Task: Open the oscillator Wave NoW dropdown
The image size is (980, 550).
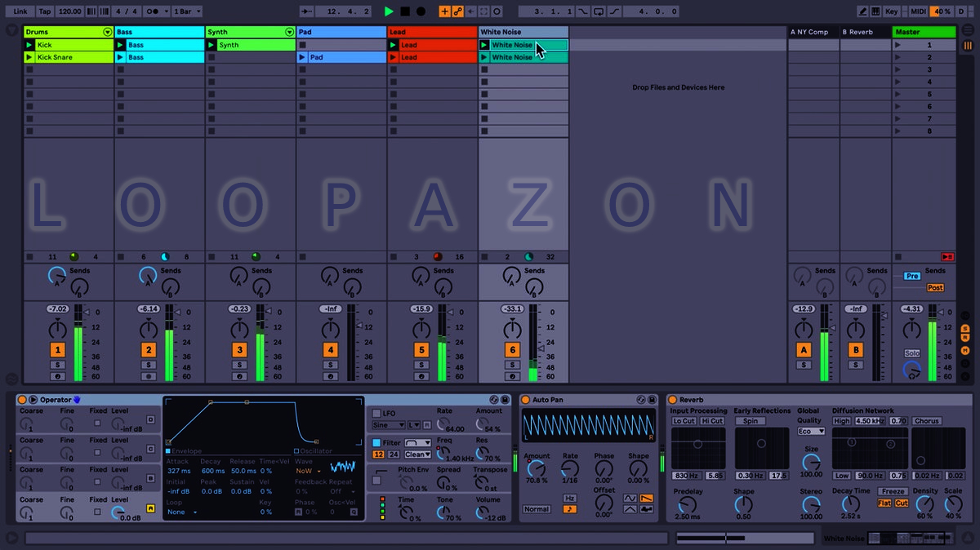Action: [x=308, y=471]
